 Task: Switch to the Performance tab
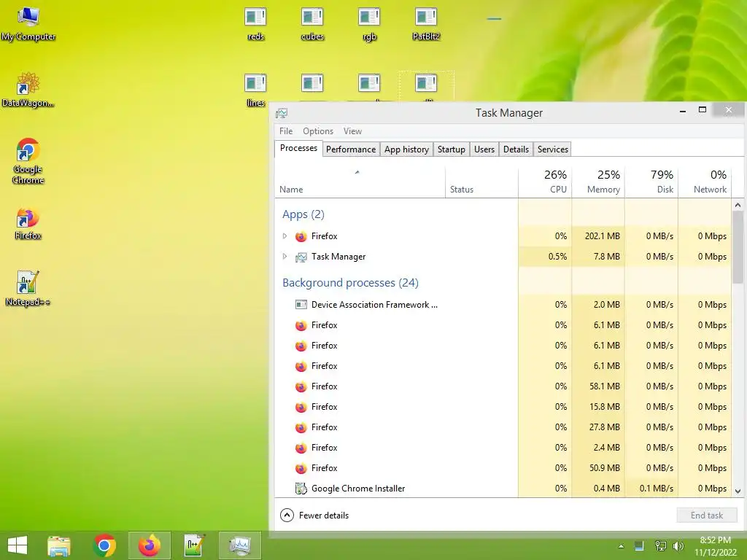(351, 149)
